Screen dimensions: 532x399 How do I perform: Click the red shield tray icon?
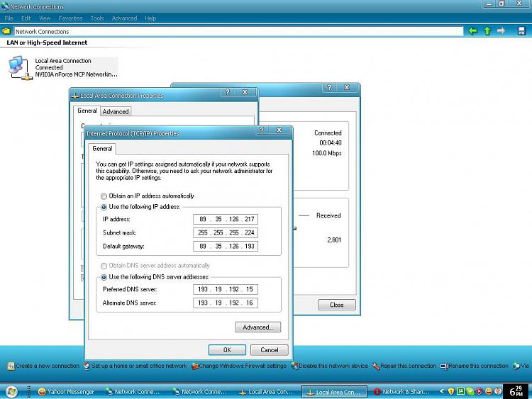tap(479, 391)
